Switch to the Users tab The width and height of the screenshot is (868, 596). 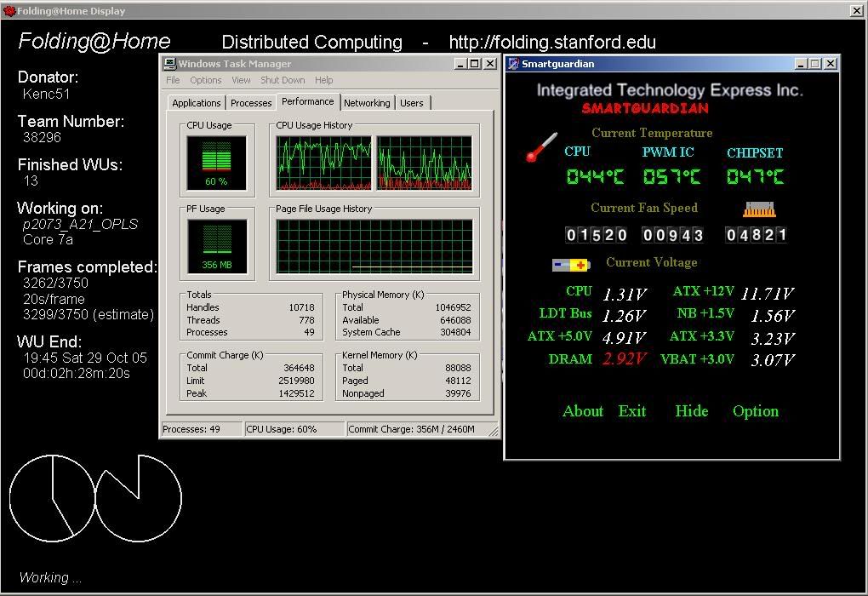coord(412,103)
